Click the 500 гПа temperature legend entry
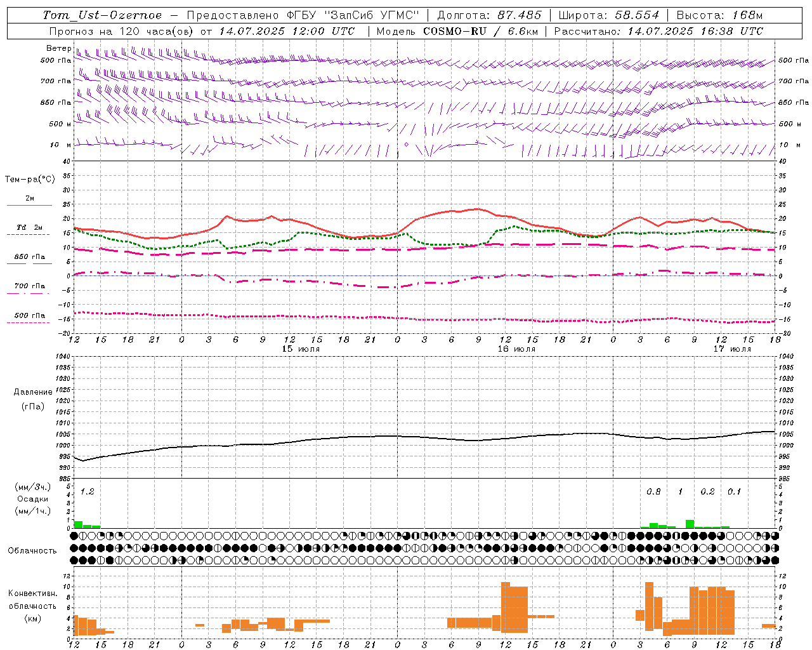The height and width of the screenshot is (650, 812). (x=29, y=317)
